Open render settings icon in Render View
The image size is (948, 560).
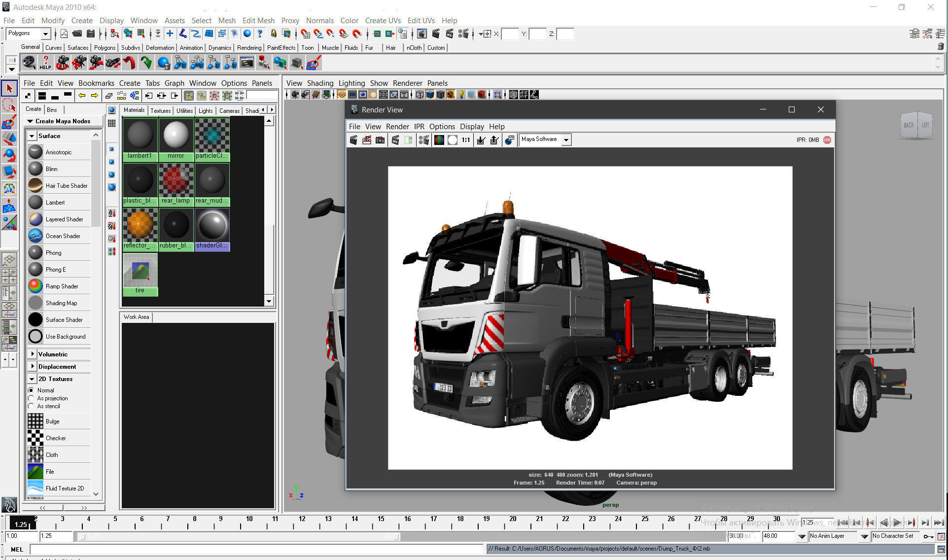(423, 140)
